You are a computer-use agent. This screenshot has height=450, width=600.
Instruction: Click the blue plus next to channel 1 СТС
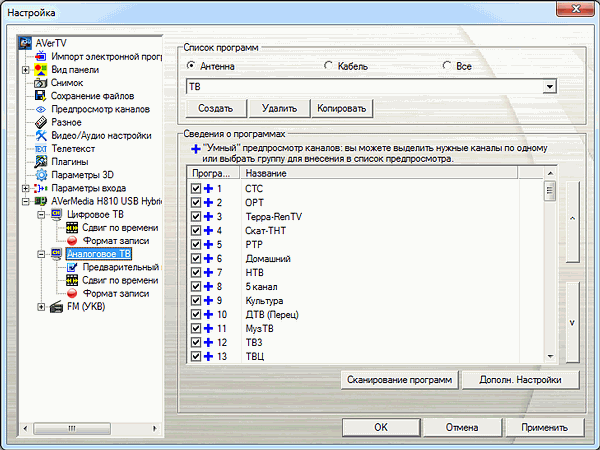[x=209, y=189]
